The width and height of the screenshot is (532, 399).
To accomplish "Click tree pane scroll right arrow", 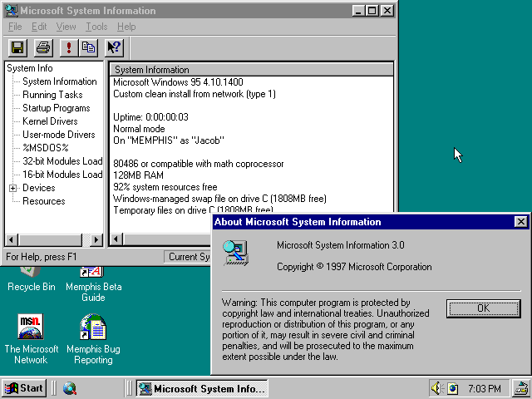I will coord(96,240).
